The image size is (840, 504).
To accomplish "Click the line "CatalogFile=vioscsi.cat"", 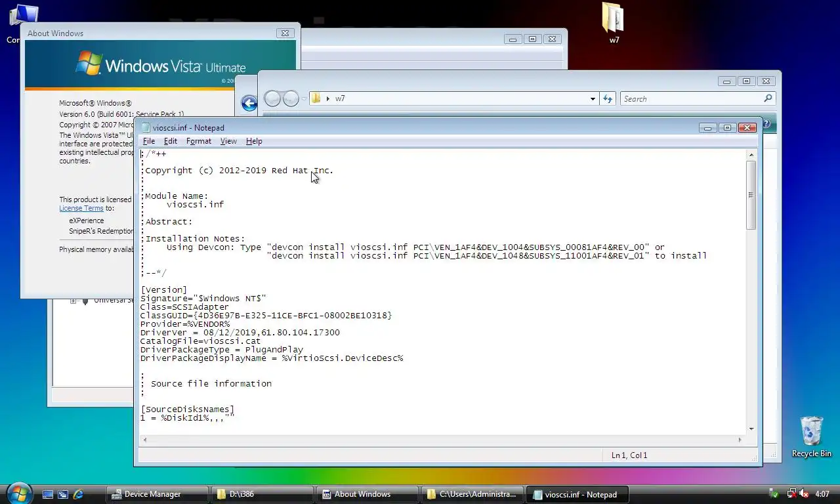I will tap(201, 341).
